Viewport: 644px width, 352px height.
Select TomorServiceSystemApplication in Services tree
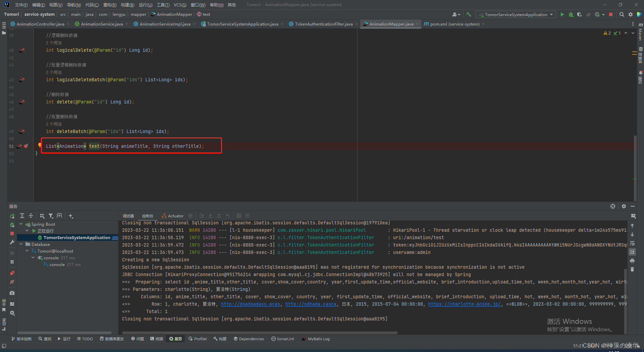click(77, 237)
